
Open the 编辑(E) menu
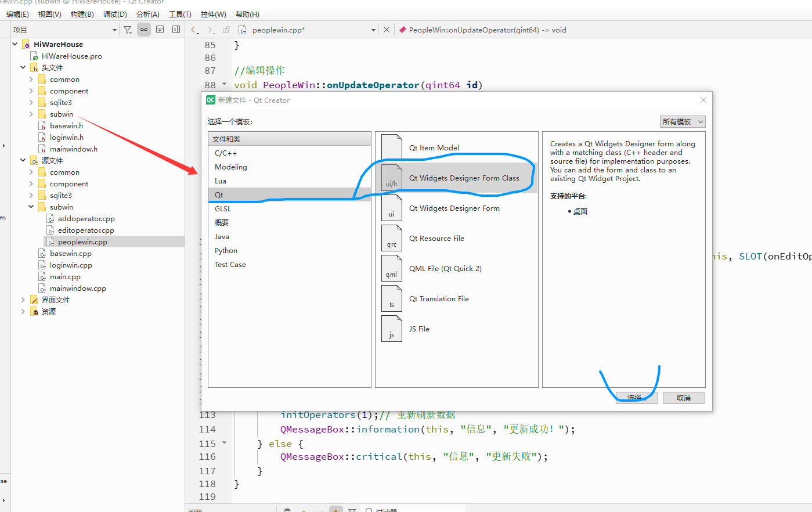point(17,14)
